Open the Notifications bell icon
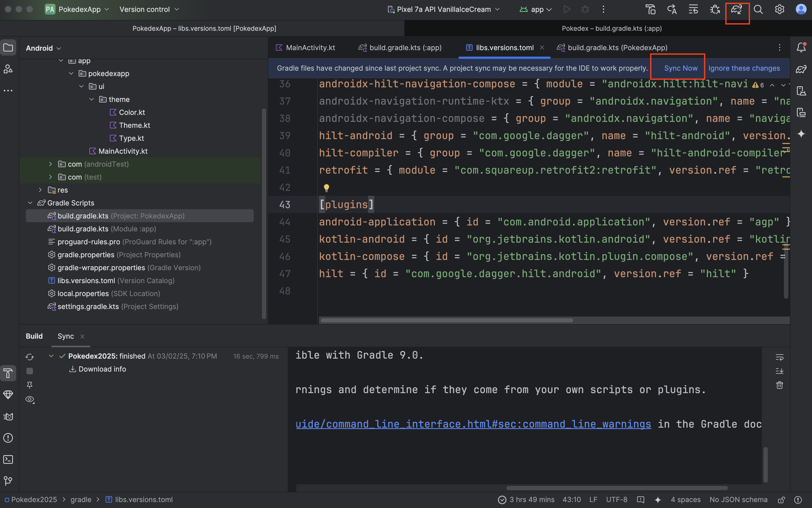This screenshot has height=508, width=812. (801, 47)
